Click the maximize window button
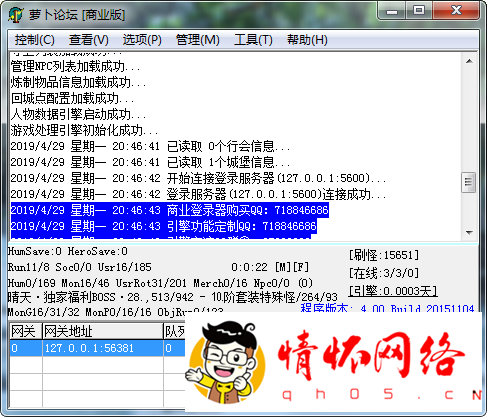Image resolution: width=487 pixels, height=417 pixels. pyautogui.click(x=419, y=10)
